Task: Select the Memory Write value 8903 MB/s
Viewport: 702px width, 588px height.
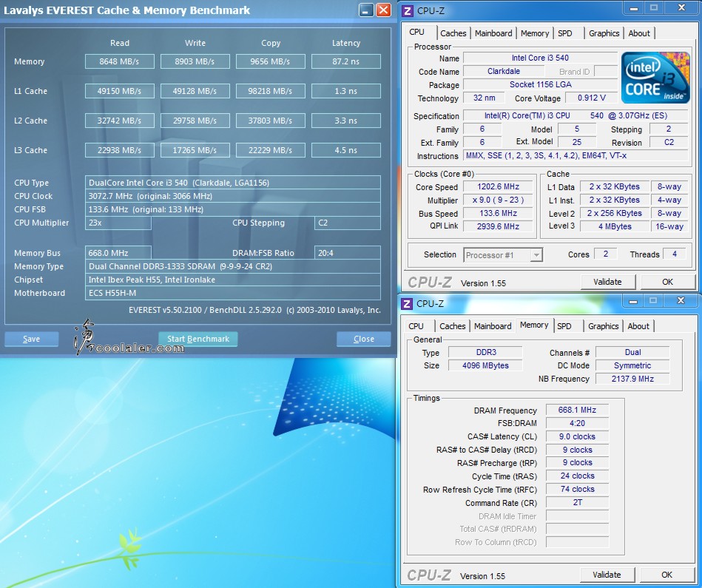Action: [x=195, y=61]
